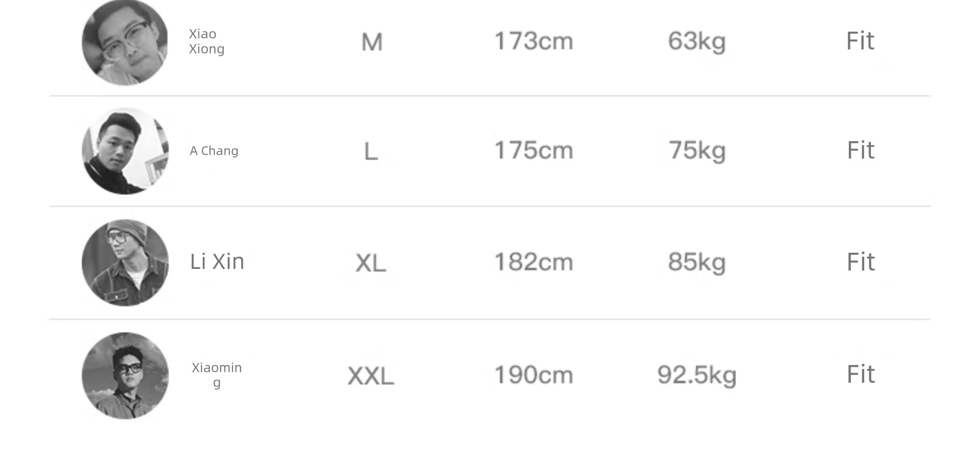980x454 pixels.
Task: Pick the XXL size entry
Action: [371, 376]
